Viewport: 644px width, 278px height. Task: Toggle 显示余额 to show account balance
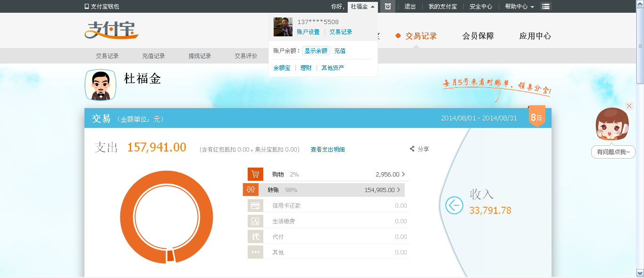point(316,51)
